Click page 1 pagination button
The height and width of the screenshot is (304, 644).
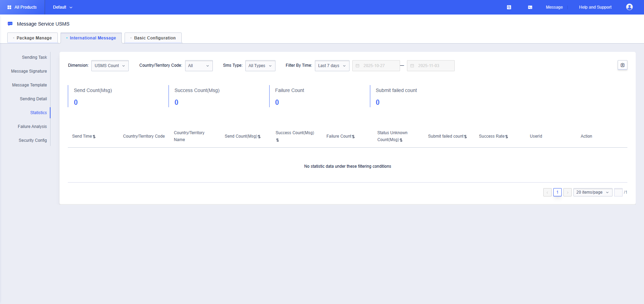click(x=557, y=192)
